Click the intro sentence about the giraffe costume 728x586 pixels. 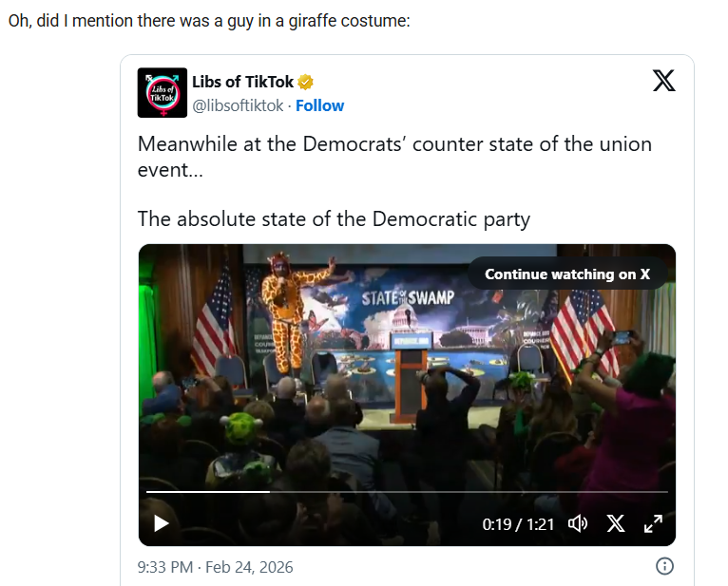(209, 20)
